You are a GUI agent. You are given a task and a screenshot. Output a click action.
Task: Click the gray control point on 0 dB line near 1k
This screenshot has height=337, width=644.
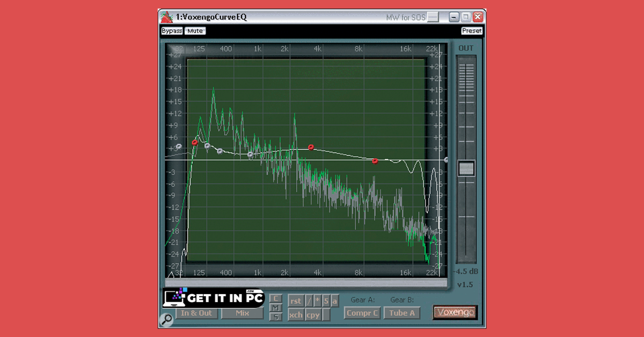[x=250, y=155]
